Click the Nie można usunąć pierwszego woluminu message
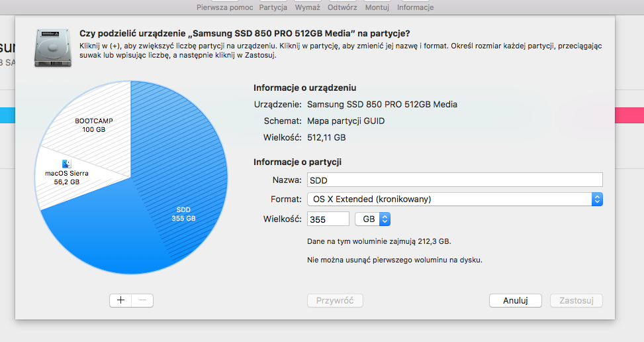Screen dimensions: 644x342 pyautogui.click(x=394, y=260)
